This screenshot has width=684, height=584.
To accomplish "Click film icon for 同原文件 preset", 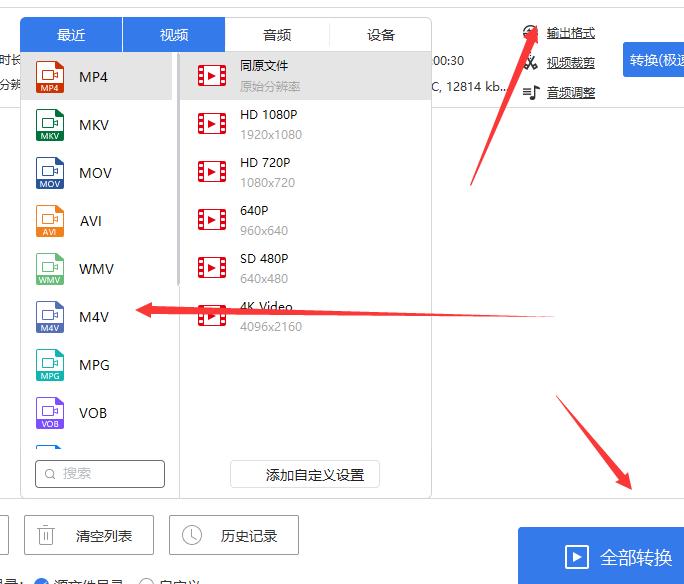I will click(x=212, y=76).
